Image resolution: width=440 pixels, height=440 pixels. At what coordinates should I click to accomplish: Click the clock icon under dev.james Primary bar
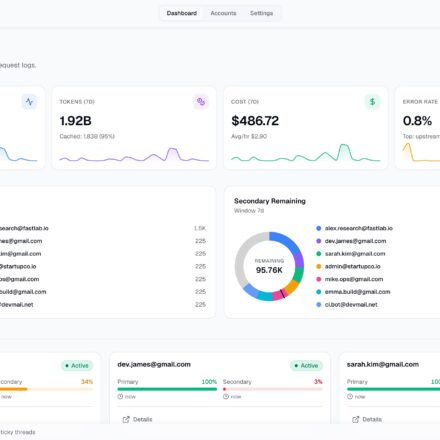[x=120, y=397]
